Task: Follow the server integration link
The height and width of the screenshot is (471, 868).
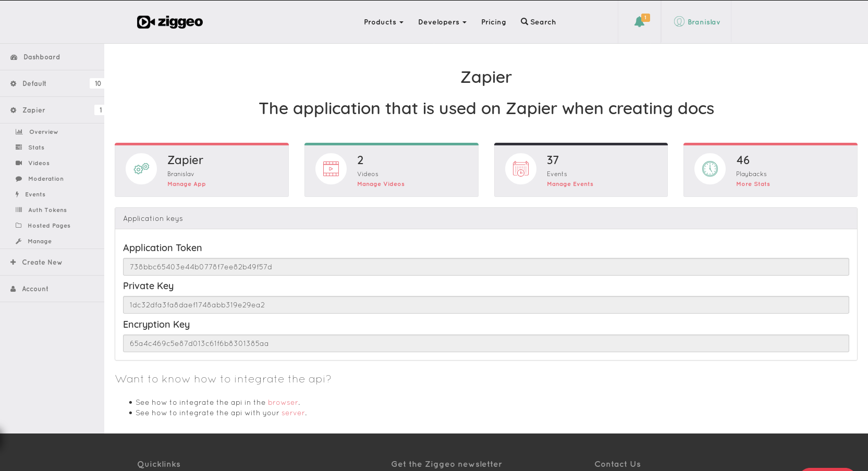Action: point(293,413)
